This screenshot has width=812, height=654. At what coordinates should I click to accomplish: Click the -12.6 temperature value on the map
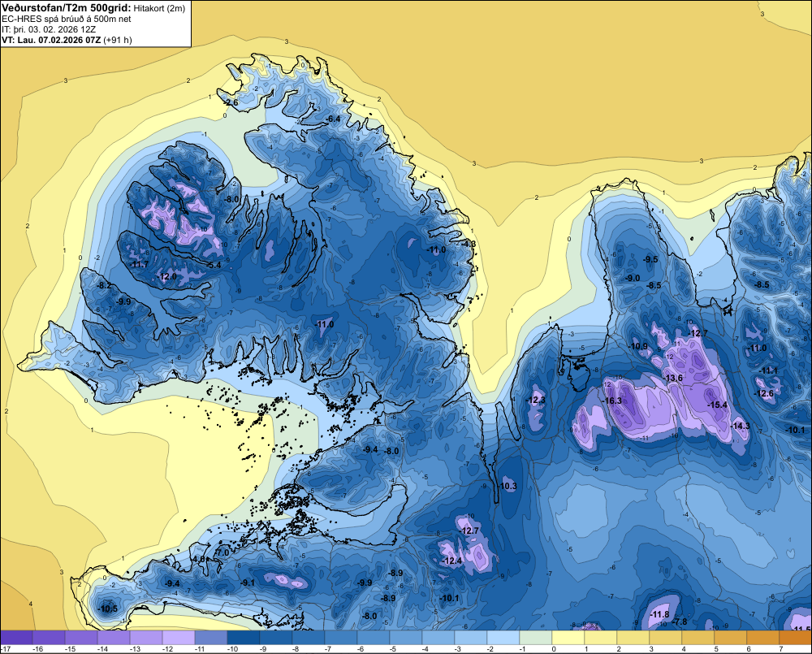[x=764, y=394]
